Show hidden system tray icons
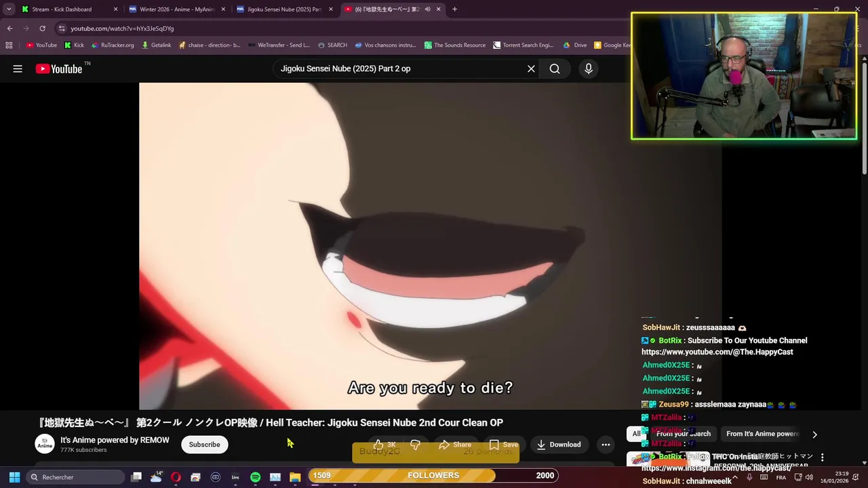868x488 pixels. tap(734, 477)
